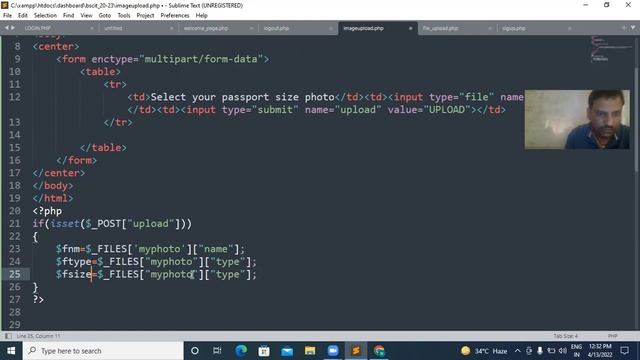
Task: Switch to the signup.php tab
Action: [514, 28]
